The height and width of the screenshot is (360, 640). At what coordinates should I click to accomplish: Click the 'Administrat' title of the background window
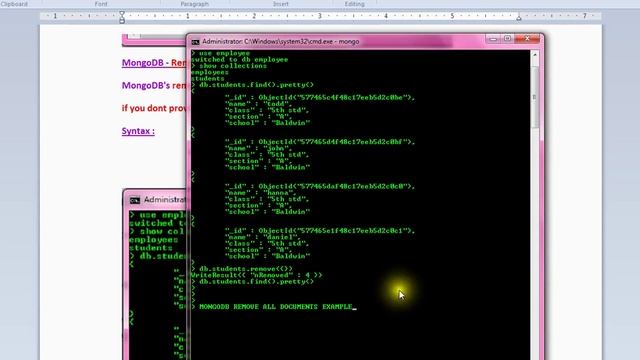164,200
